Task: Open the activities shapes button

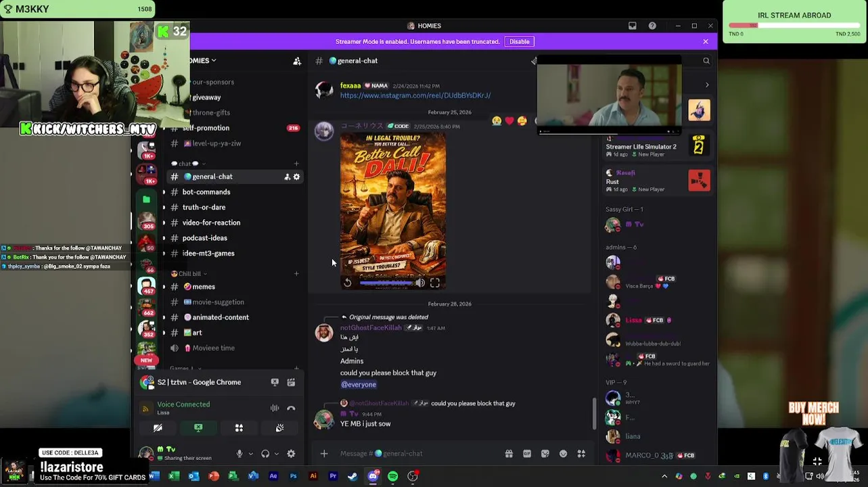Action: coord(239,427)
